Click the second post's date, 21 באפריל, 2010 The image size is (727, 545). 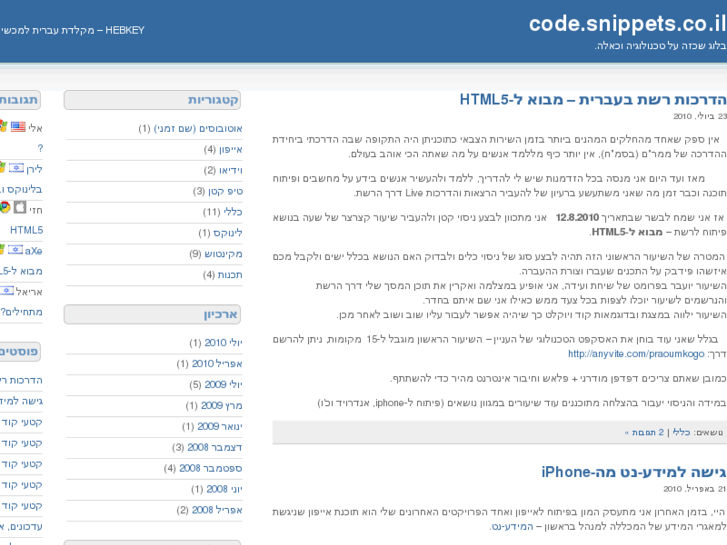[695, 488]
